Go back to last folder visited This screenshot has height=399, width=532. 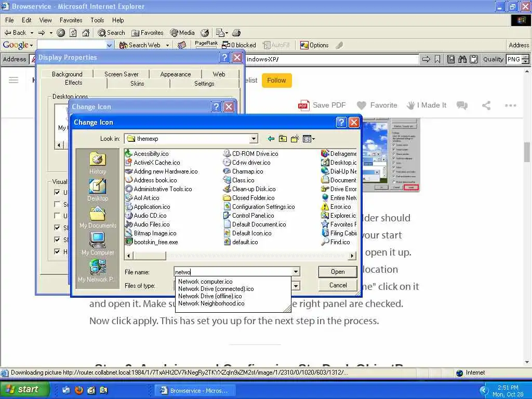pyautogui.click(x=271, y=139)
